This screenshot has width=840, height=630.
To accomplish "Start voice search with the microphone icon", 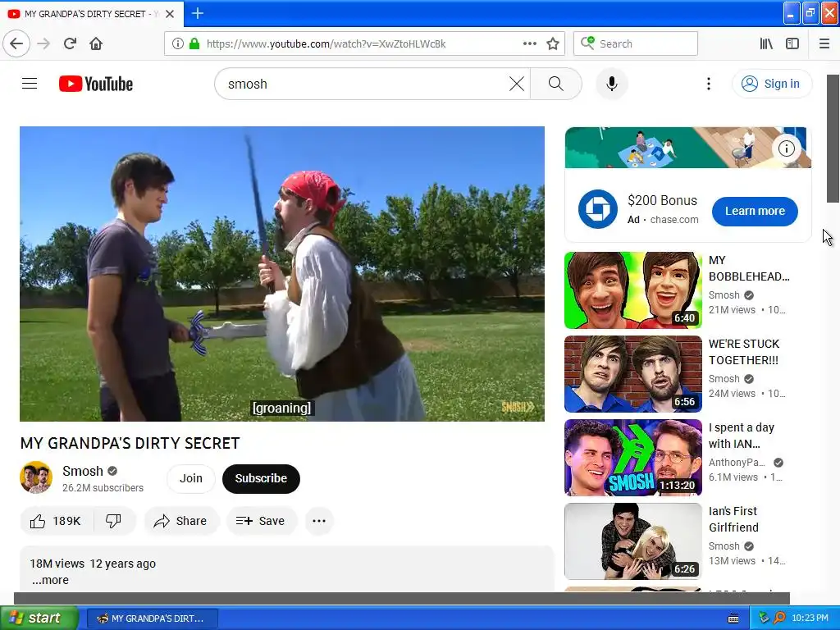I will (612, 84).
